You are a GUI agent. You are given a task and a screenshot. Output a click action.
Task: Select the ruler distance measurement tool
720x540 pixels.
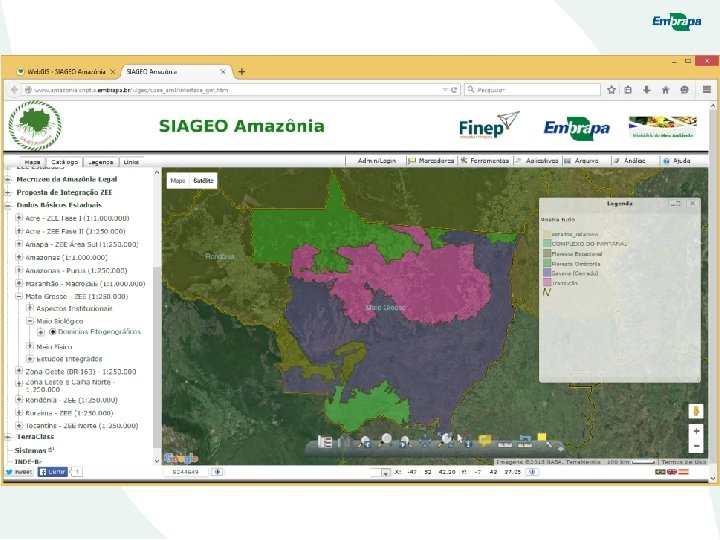tap(505, 444)
